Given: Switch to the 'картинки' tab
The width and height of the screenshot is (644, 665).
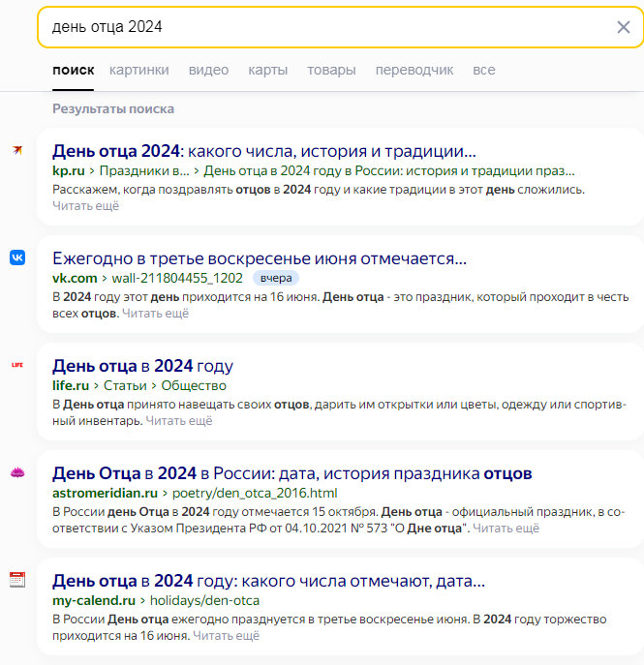Looking at the screenshot, I should click(139, 70).
